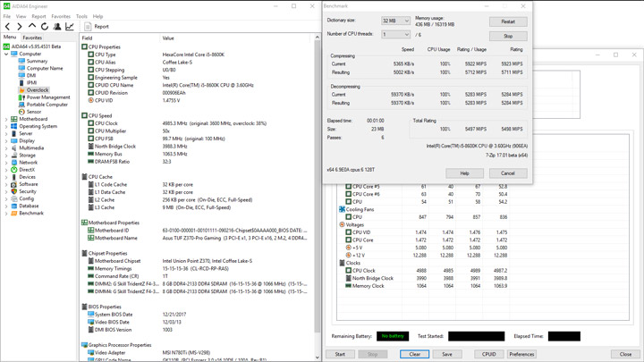Click Restart in Benchmark dialog
The height and width of the screenshot is (362, 644).
[508, 21]
